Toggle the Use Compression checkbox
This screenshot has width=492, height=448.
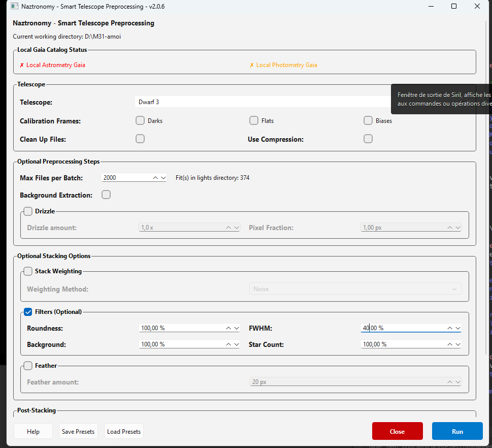[368, 139]
